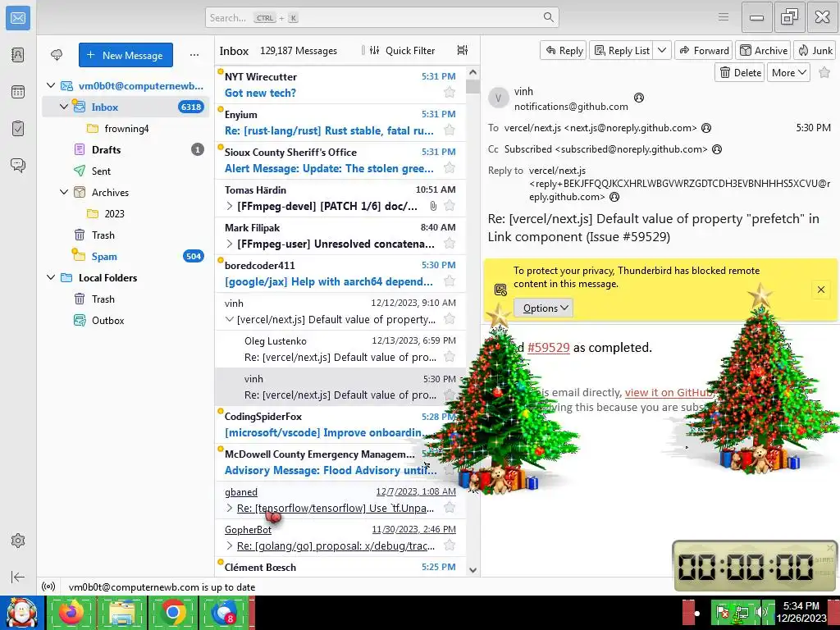The height and width of the screenshot is (630, 840).
Task: Star the Mark Filipak message
Action: [450, 244]
